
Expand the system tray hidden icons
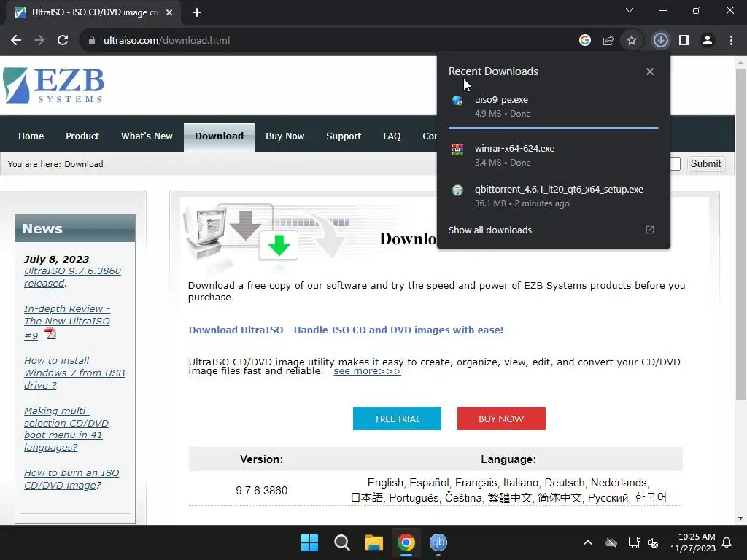click(x=588, y=542)
